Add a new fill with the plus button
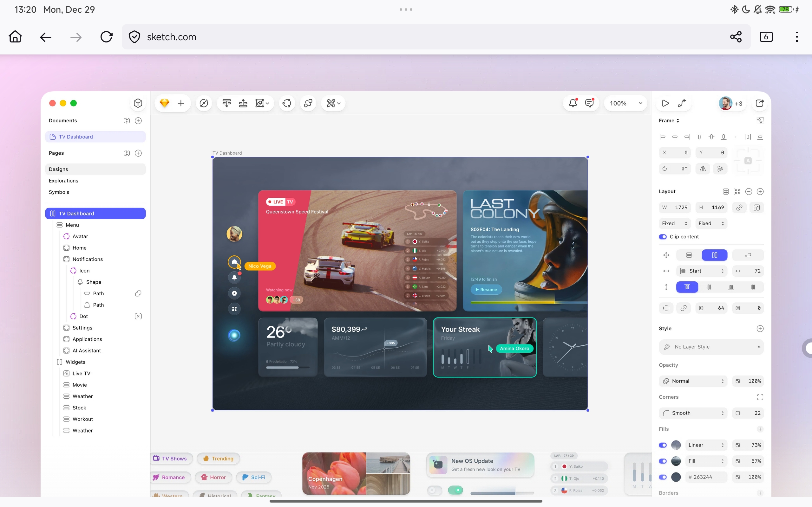 coord(760,429)
